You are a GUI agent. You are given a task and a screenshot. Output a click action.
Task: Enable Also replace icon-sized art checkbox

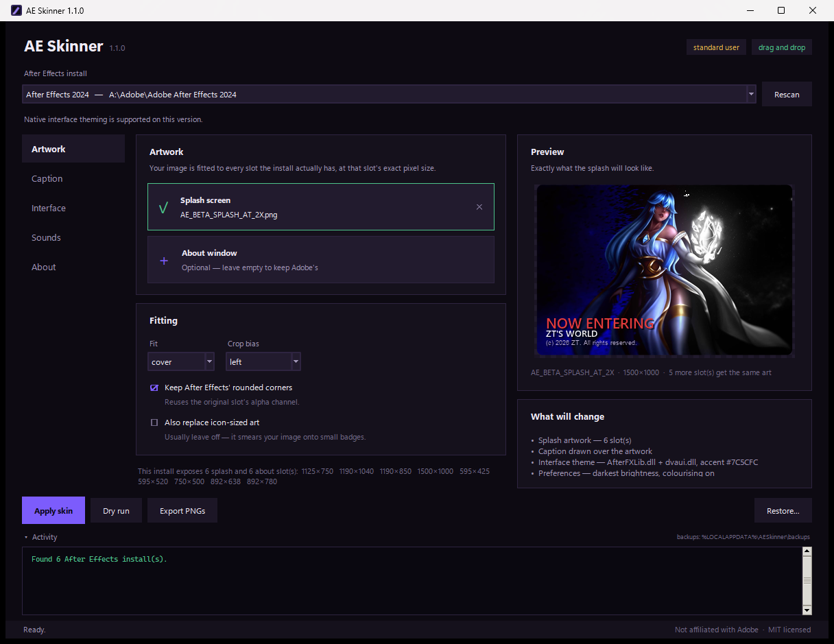[x=154, y=422]
